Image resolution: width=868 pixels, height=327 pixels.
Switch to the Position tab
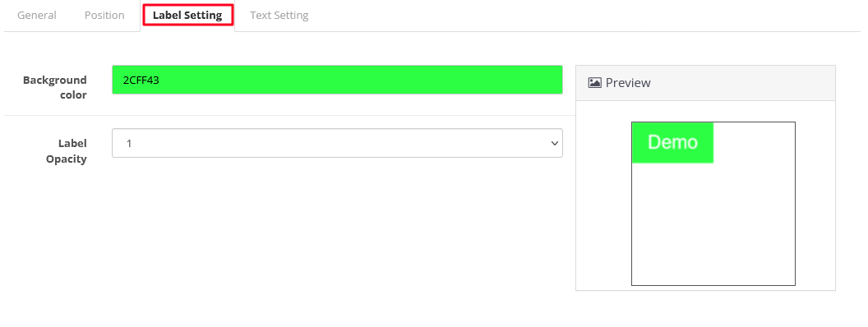click(104, 16)
